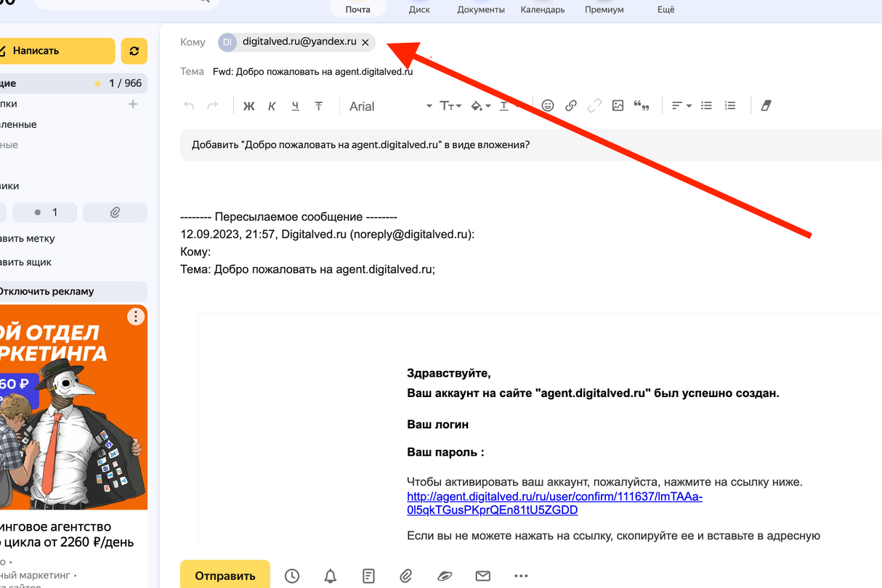Click the text 'Ваш логин'
Viewport: 882px width, 588px height.
(438, 425)
